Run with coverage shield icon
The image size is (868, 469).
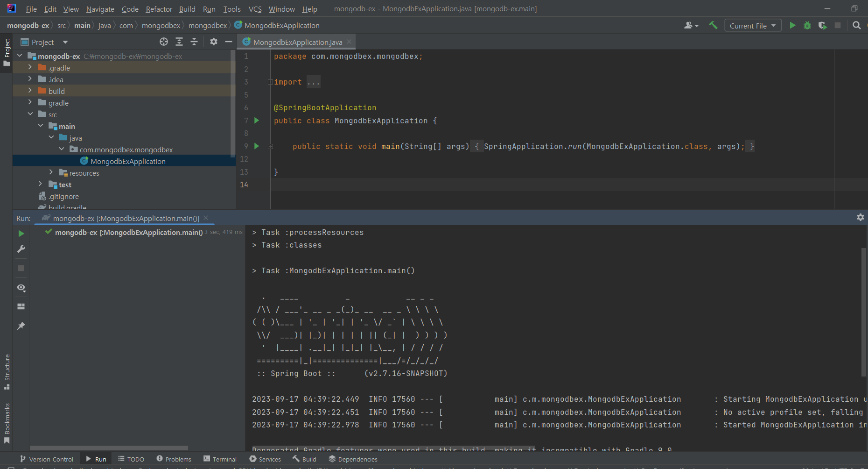click(x=823, y=25)
